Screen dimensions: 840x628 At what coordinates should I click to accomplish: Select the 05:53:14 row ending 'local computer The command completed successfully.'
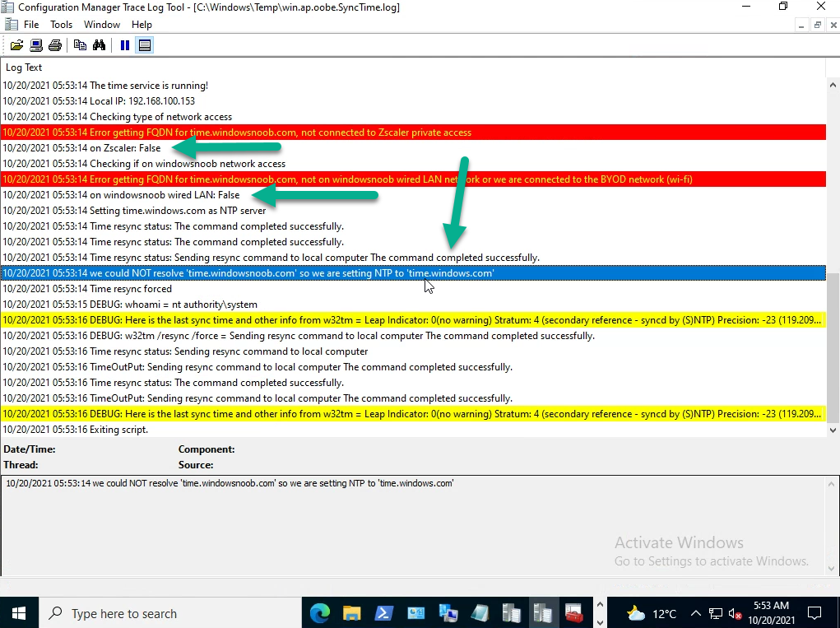(414, 258)
